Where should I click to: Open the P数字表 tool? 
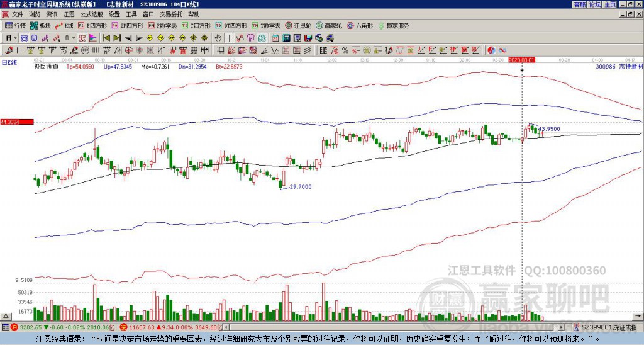click(162, 25)
